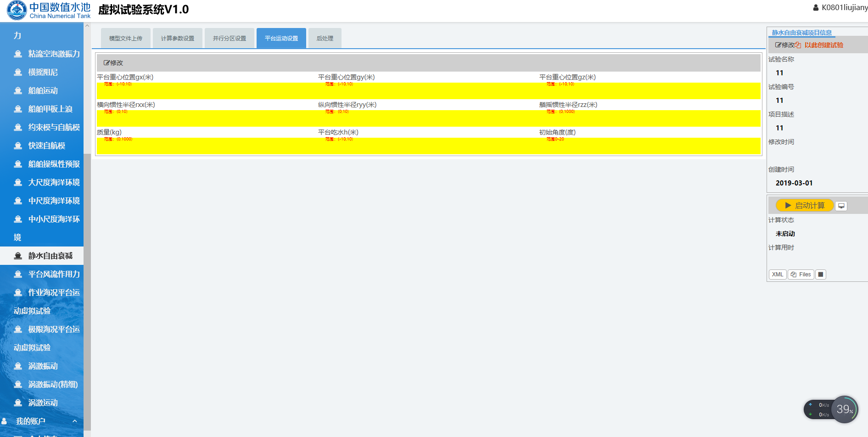Open the Files button with copy icon
The height and width of the screenshot is (437, 868).
(801, 275)
